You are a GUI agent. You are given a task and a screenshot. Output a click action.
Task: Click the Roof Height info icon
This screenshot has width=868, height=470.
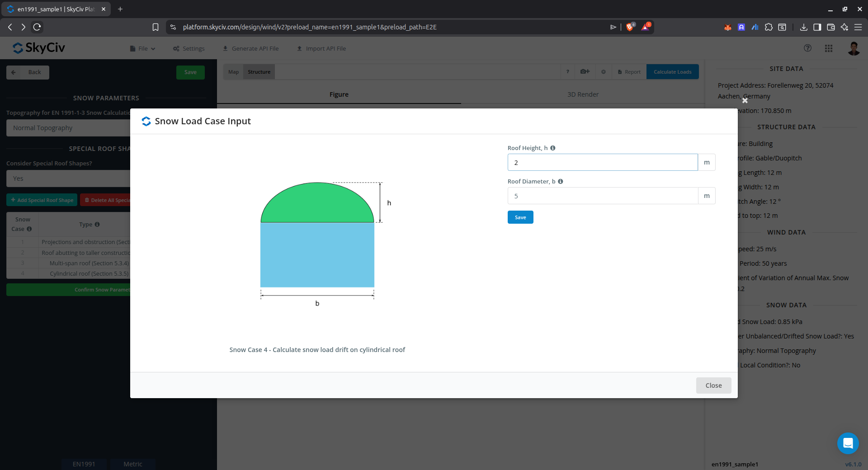pos(553,148)
